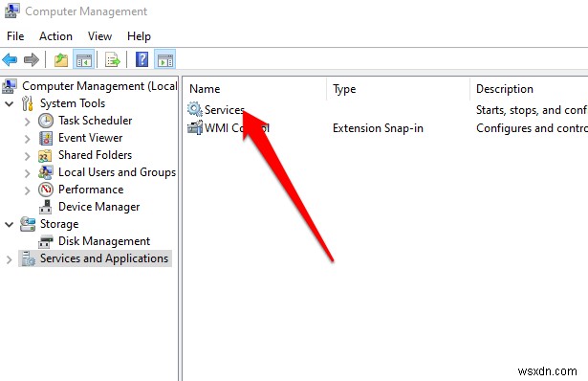The height and width of the screenshot is (381, 588).
Task: Click the Back arrow toolbar icon
Action: pyautogui.click(x=10, y=59)
